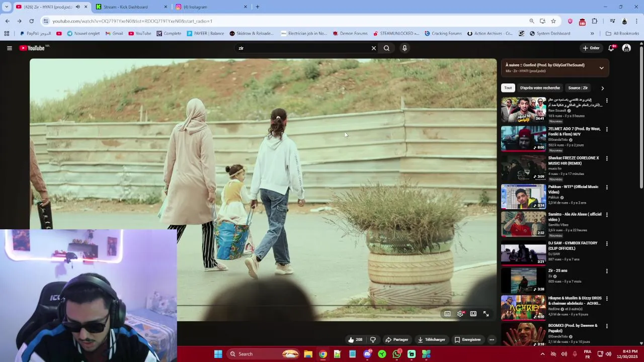Show hidden system tray icons
Image resolution: width=644 pixels, height=362 pixels.
[542, 354]
